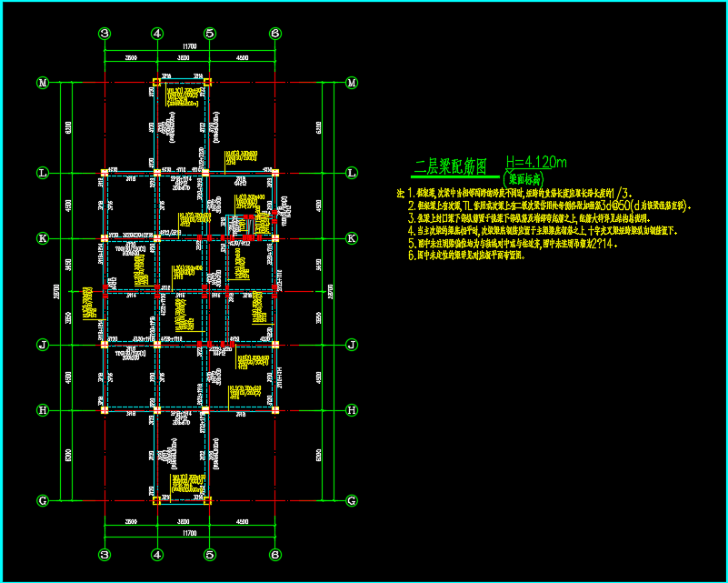The height and width of the screenshot is (583, 728).
Task: Select the bottom axis bubble 3
Action: [105, 554]
